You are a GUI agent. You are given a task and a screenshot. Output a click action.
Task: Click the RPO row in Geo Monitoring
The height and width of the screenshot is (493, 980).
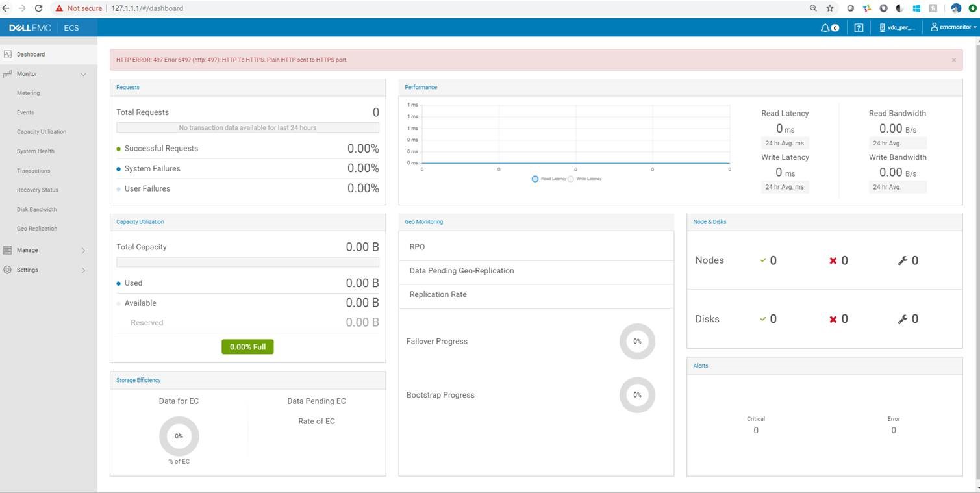pos(536,247)
